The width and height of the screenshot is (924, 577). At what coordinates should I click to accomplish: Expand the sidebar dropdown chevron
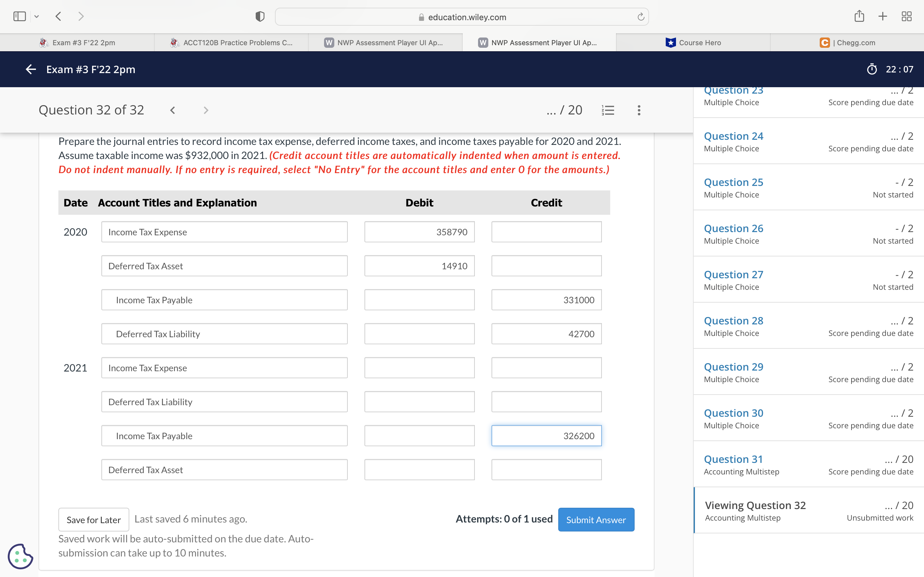37,16
